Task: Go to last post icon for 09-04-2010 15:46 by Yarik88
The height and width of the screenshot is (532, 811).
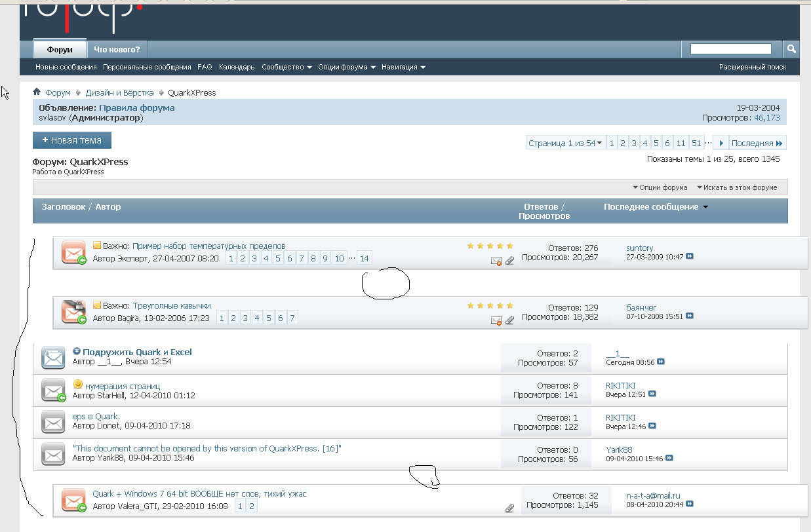Action: (x=669, y=458)
